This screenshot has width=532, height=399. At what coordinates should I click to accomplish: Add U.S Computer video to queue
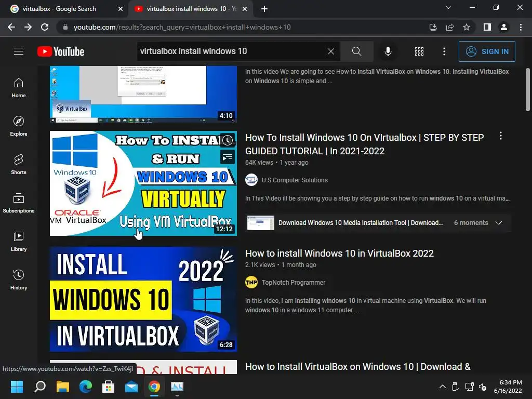click(228, 157)
